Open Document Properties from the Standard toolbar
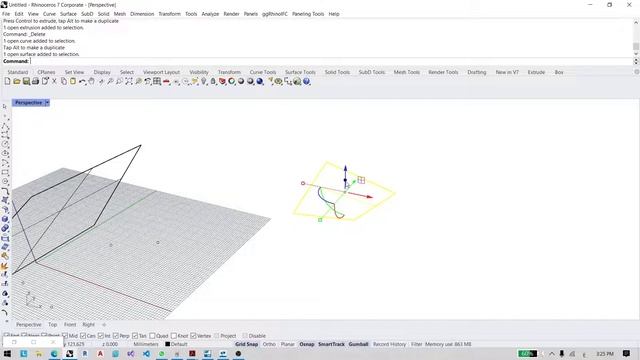 tap(45, 82)
